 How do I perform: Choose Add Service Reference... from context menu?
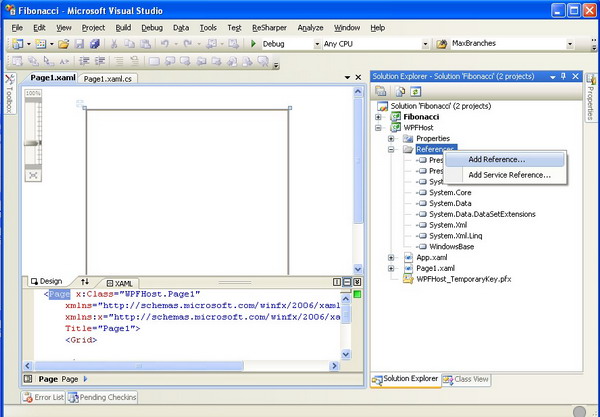[x=505, y=175]
